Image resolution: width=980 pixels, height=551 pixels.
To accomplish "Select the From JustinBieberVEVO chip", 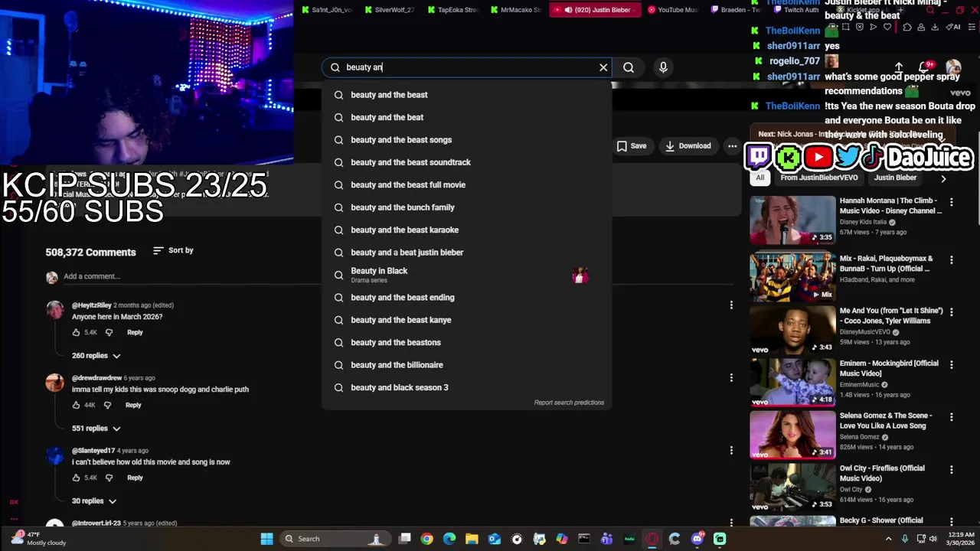I will (819, 178).
